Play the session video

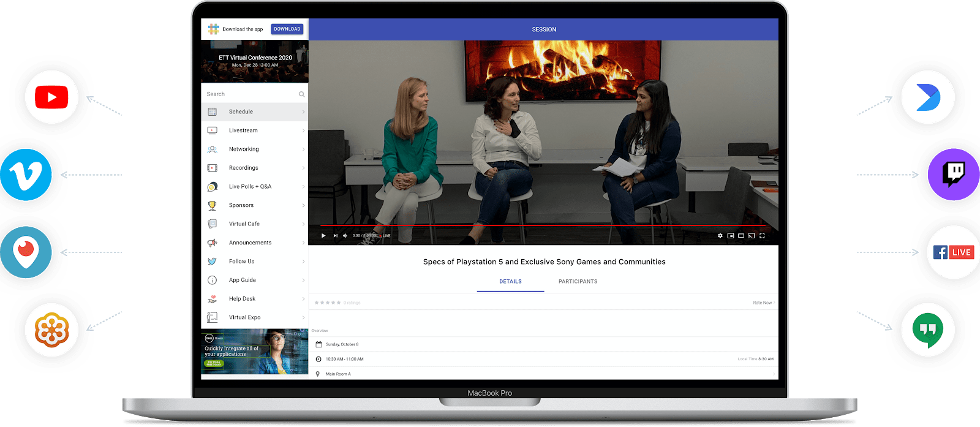click(323, 236)
